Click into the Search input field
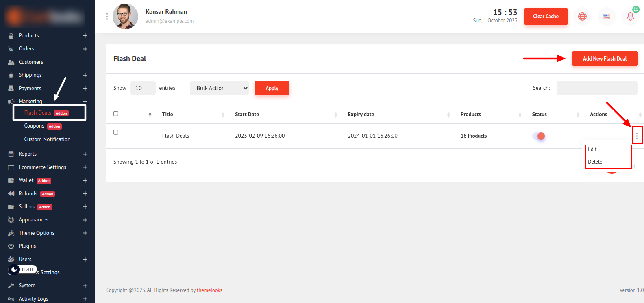The width and height of the screenshot is (644, 303). click(x=597, y=88)
